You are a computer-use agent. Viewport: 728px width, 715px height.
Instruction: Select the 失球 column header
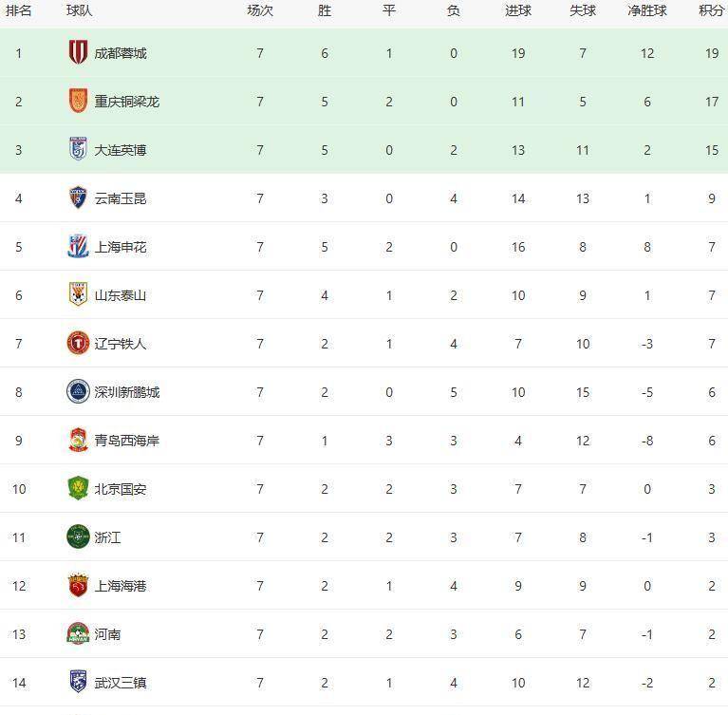coord(583,11)
